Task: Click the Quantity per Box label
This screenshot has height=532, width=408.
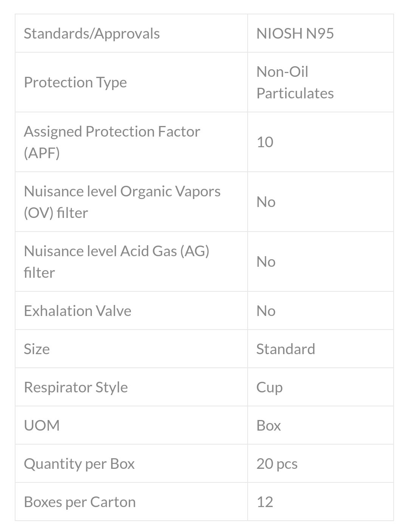Action: click(79, 464)
